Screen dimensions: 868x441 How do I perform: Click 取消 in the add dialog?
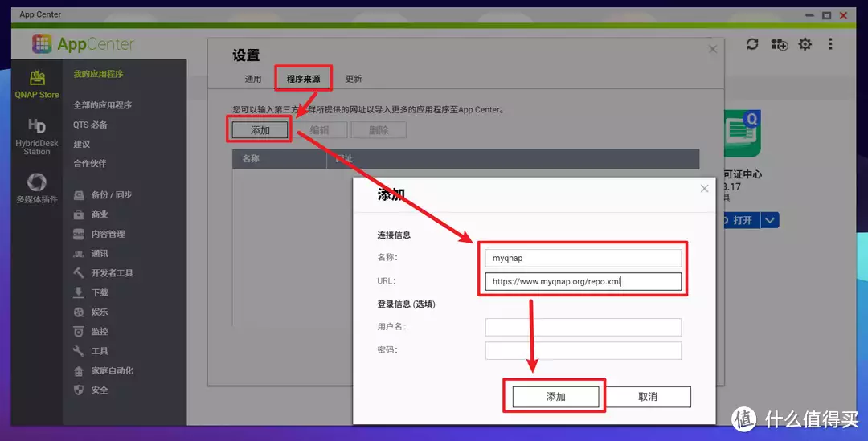(648, 397)
